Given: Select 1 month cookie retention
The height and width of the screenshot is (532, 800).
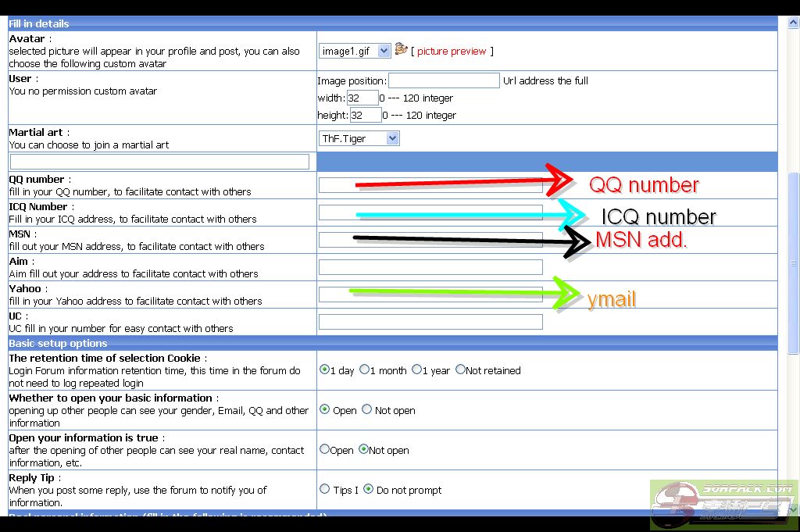Looking at the screenshot, I should tap(364, 370).
